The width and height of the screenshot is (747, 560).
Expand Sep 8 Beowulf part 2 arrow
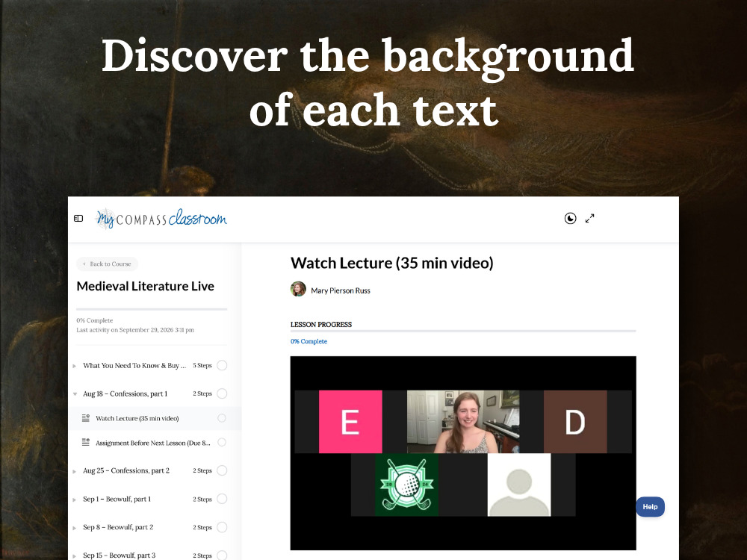[75, 528]
